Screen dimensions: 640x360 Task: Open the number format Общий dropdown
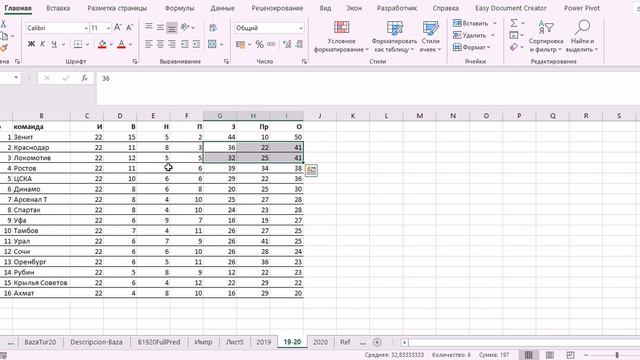coord(301,28)
